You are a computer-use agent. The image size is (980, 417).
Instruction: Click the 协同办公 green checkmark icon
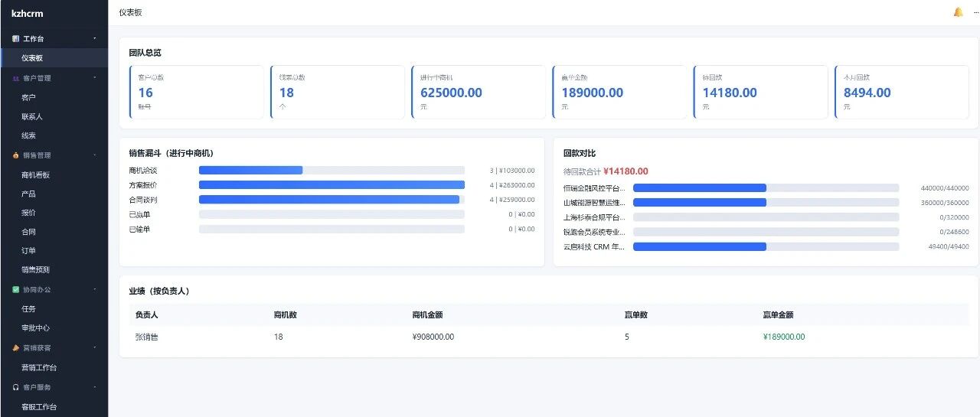tap(16, 290)
